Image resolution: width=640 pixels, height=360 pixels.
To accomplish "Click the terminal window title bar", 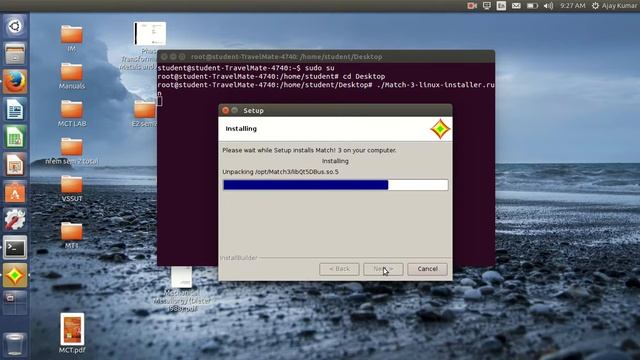I will 326,57.
